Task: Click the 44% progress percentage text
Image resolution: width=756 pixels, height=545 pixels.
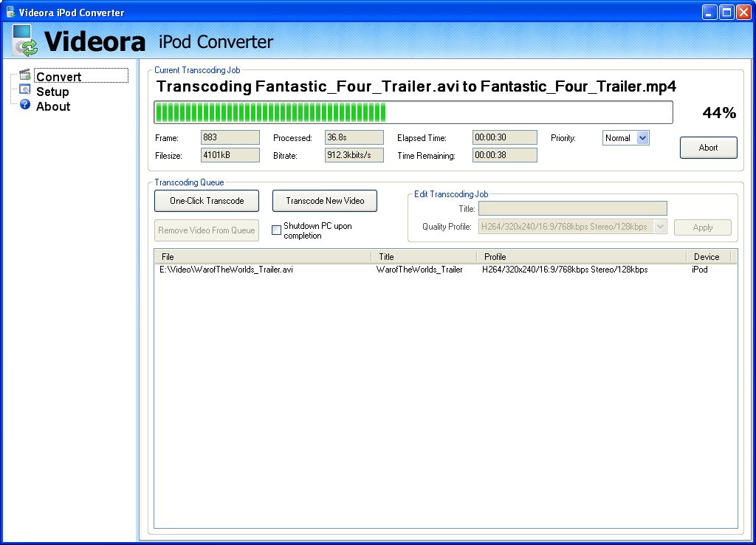Action: (719, 113)
